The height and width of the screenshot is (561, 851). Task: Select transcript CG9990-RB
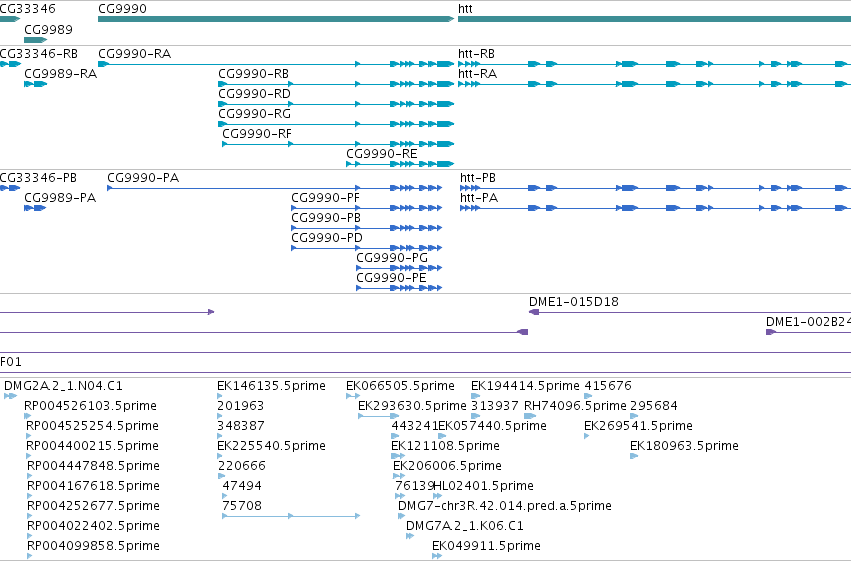[x=336, y=84]
